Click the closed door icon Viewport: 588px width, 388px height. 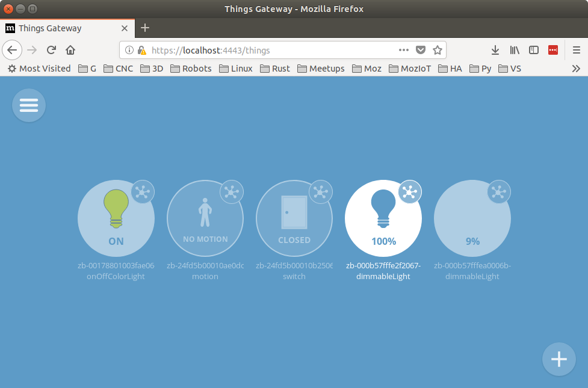coord(294,212)
